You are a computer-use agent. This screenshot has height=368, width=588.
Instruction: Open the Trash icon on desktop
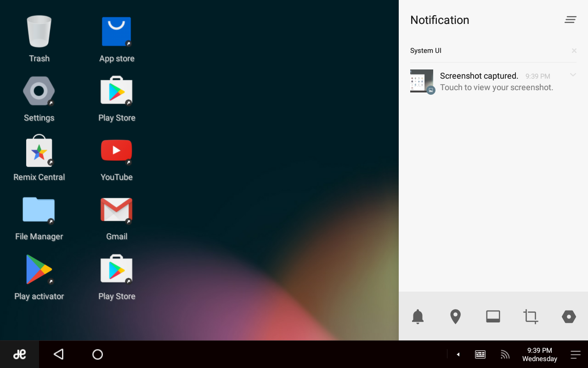pyautogui.click(x=39, y=32)
